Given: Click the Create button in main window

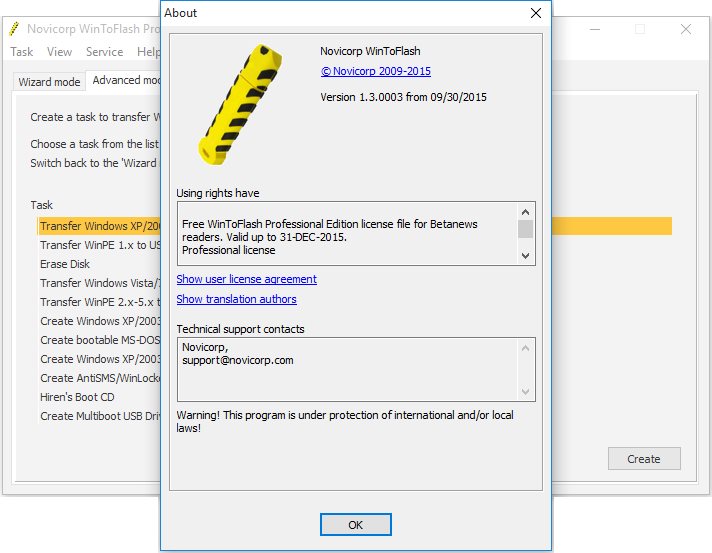Looking at the screenshot, I should point(644,459).
